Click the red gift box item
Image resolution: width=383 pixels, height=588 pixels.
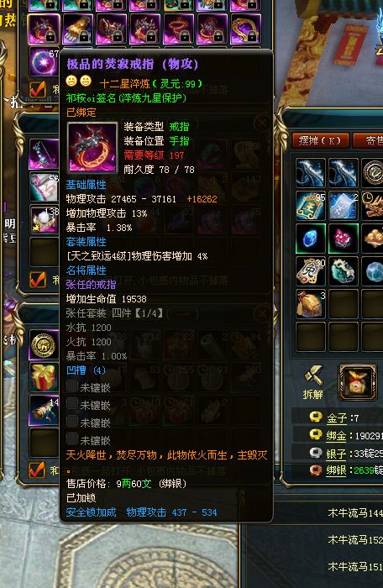(x=44, y=377)
